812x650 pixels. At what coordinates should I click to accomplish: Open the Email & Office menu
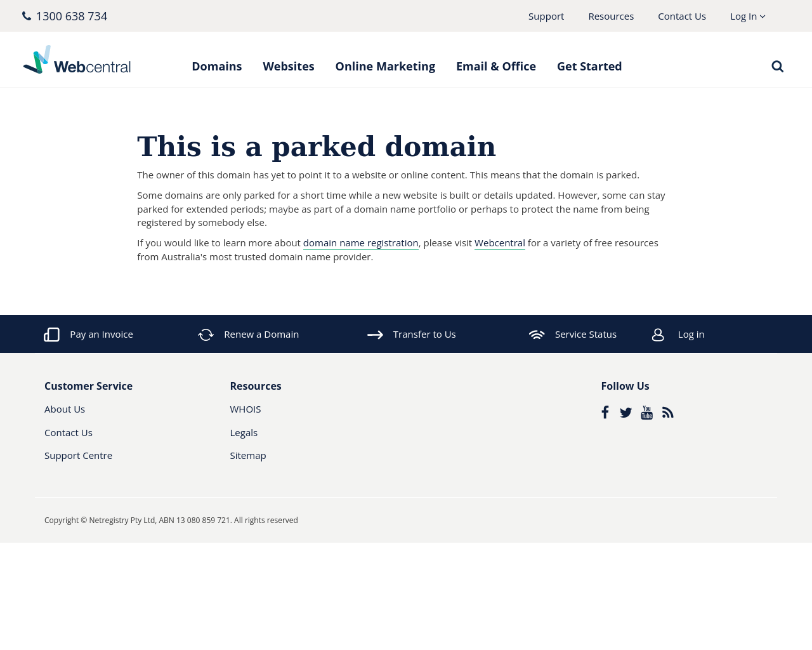point(495,67)
